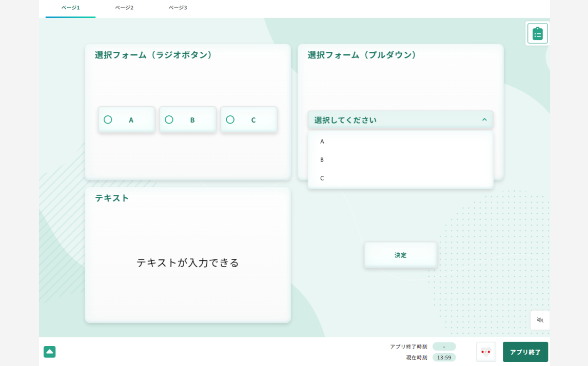Switch to the ページ2 tab
The width and height of the screenshot is (588, 366).
(x=124, y=8)
